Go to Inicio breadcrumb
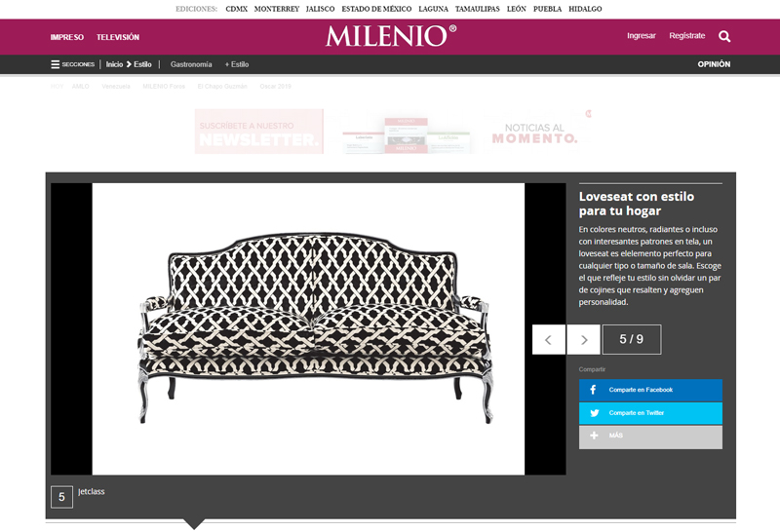780x532 pixels. pos(114,64)
